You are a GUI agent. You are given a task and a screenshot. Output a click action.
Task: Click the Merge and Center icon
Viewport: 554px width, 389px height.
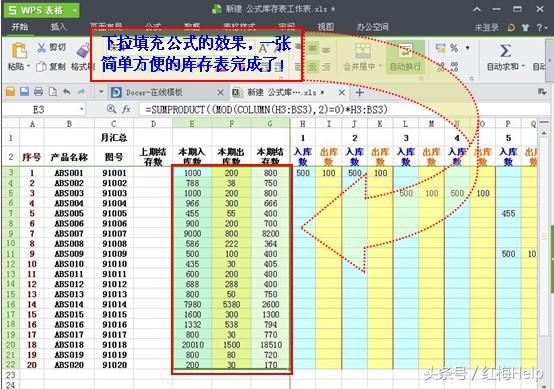click(362, 51)
